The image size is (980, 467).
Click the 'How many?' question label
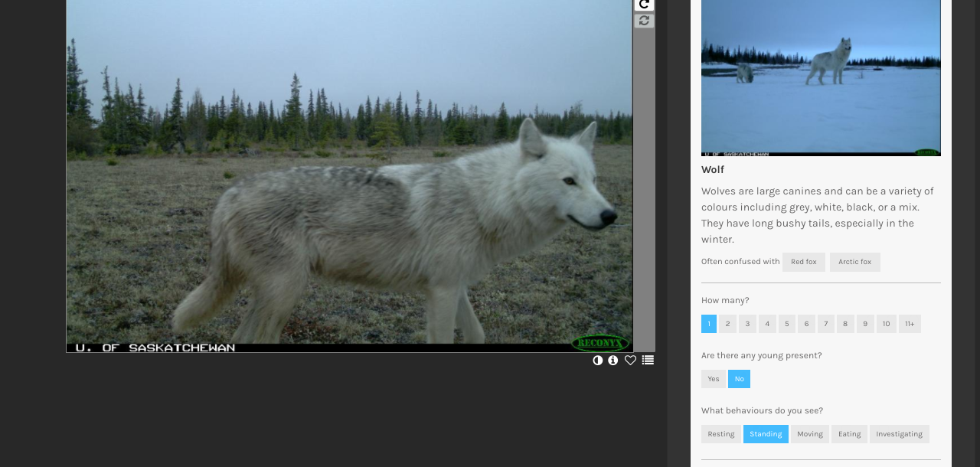point(725,300)
